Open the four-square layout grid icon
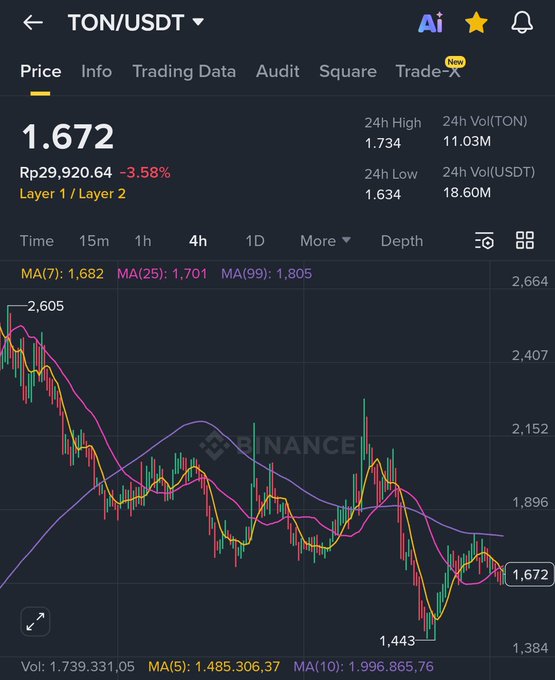 [x=525, y=240]
